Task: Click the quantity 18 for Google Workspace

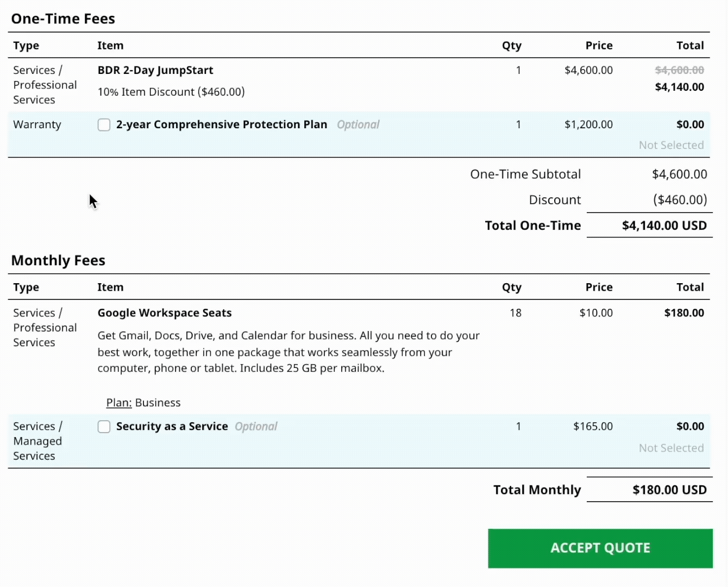Action: (x=516, y=313)
